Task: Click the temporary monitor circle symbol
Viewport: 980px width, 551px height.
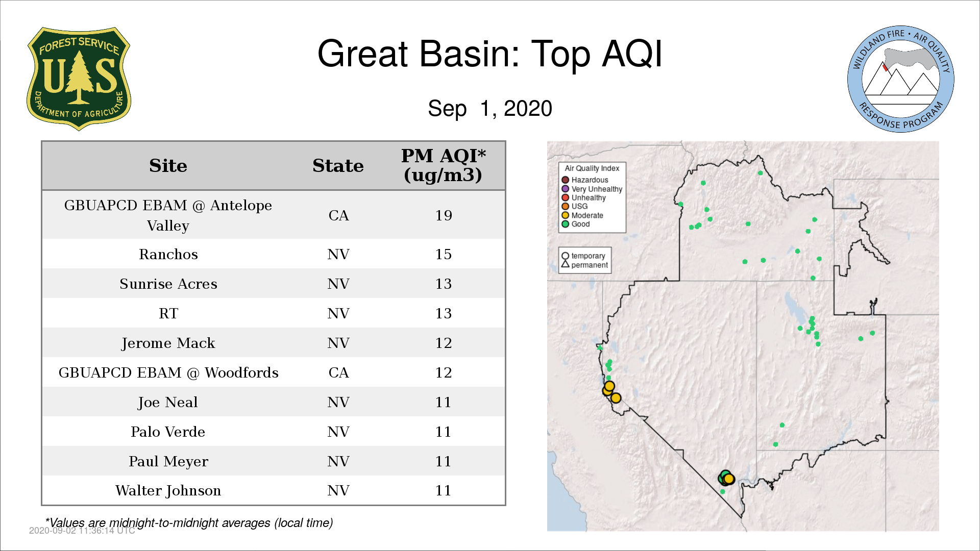Action: [565, 256]
